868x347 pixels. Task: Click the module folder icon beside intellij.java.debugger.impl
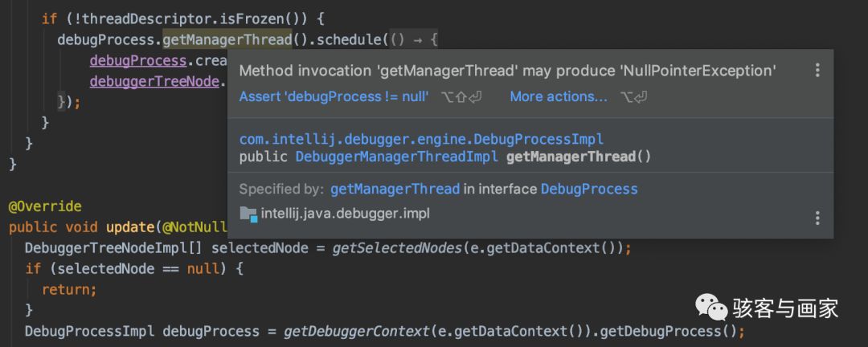(x=248, y=214)
